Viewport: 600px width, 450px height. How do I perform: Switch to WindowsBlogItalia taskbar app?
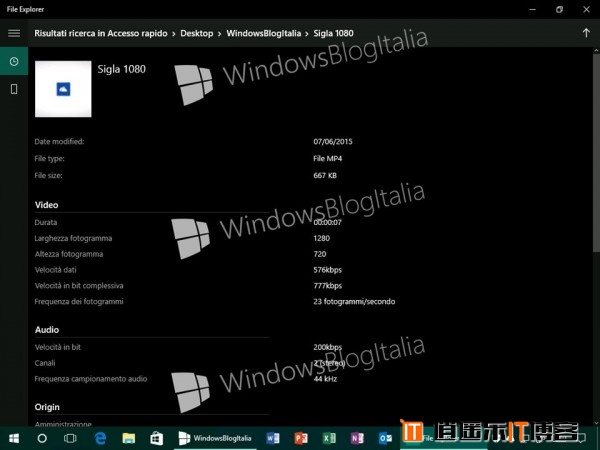(x=215, y=438)
